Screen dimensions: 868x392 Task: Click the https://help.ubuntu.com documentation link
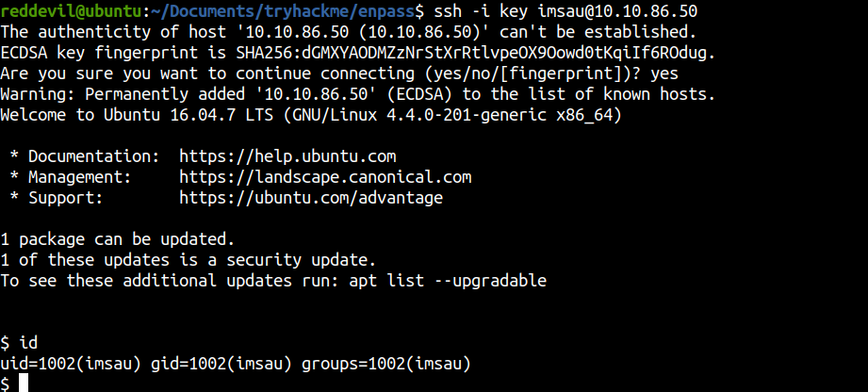point(287,156)
